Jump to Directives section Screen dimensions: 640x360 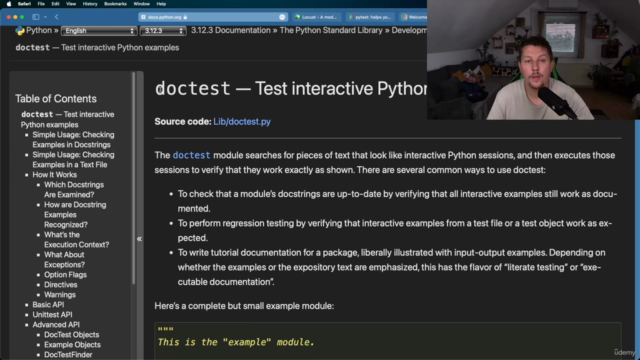pos(60,284)
